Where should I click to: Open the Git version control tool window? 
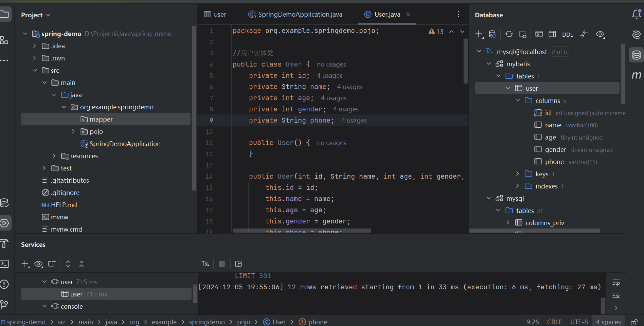pyautogui.click(x=4, y=304)
